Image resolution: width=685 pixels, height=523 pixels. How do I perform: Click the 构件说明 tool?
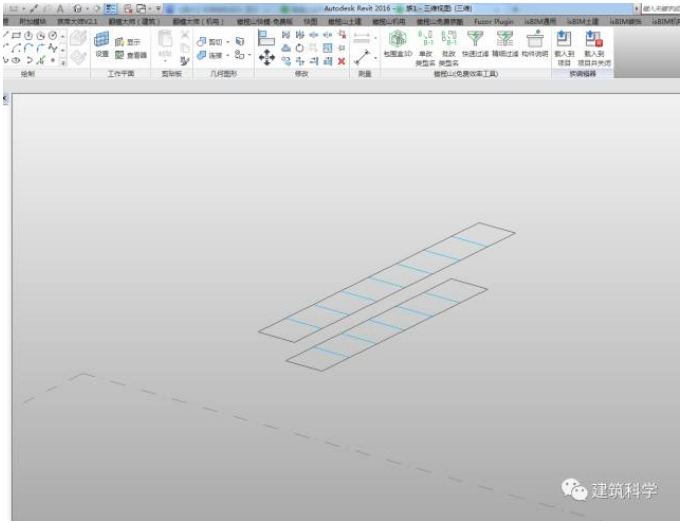tap(535, 44)
